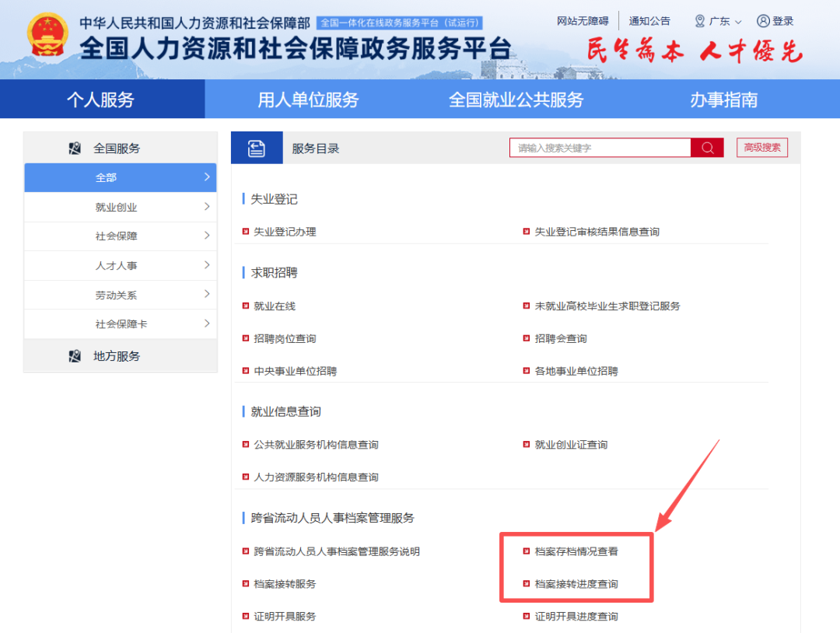Click the red bullet icon before 档案存档情况查看
Viewport: 840px width, 633px height.
(527, 551)
